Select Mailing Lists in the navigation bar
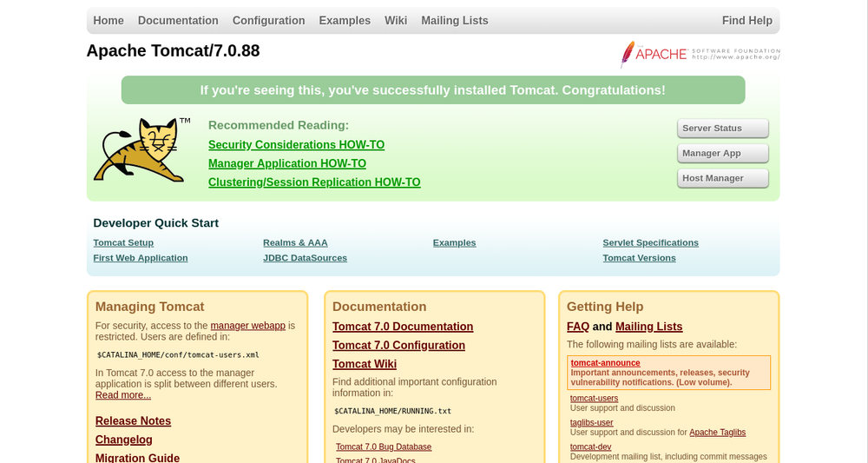The width and height of the screenshot is (868, 463). tap(455, 21)
